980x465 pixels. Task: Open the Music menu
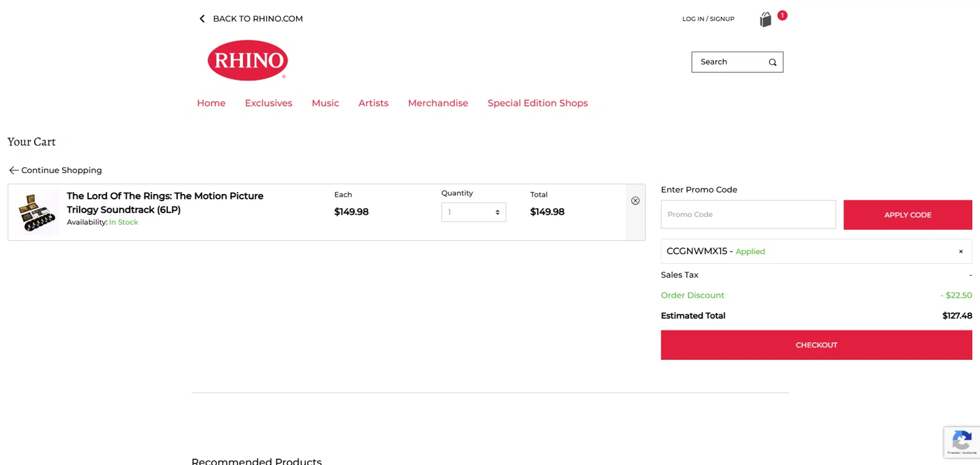[325, 103]
